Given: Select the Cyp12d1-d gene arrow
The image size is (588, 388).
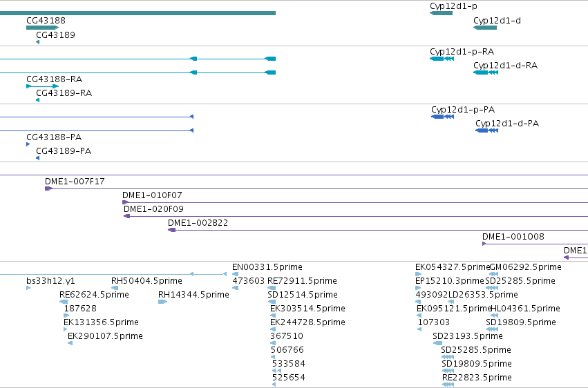Looking at the screenshot, I should tap(485, 28).
